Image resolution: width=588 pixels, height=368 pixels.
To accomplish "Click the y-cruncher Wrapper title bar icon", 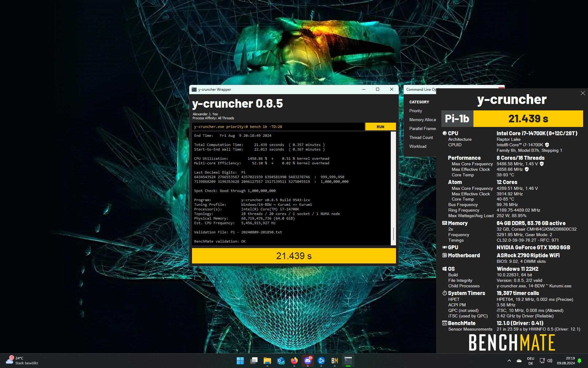I will (x=194, y=90).
